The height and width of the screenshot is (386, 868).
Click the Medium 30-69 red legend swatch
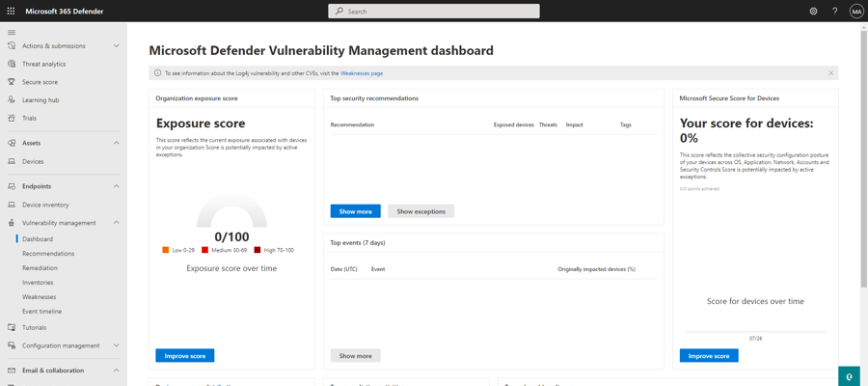click(x=204, y=250)
